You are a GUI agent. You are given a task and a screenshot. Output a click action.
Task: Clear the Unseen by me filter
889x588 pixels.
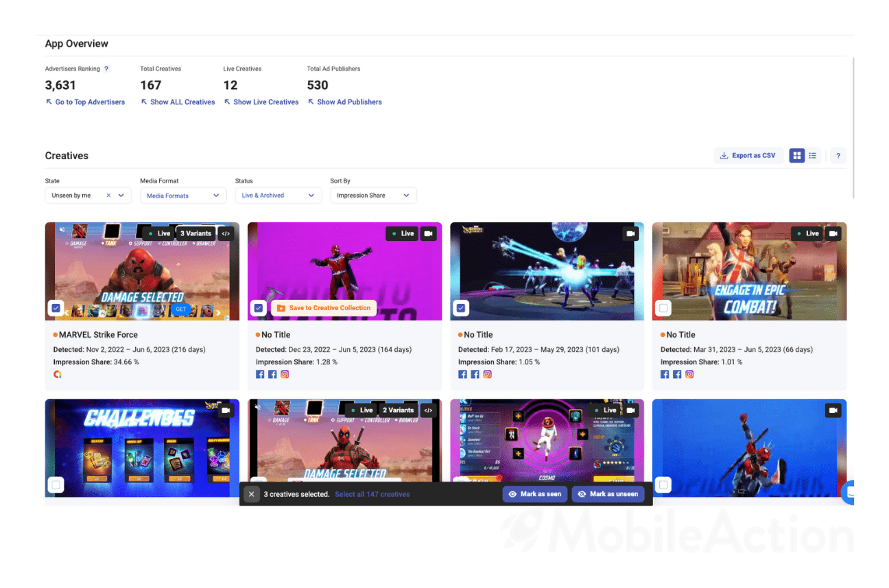point(108,196)
